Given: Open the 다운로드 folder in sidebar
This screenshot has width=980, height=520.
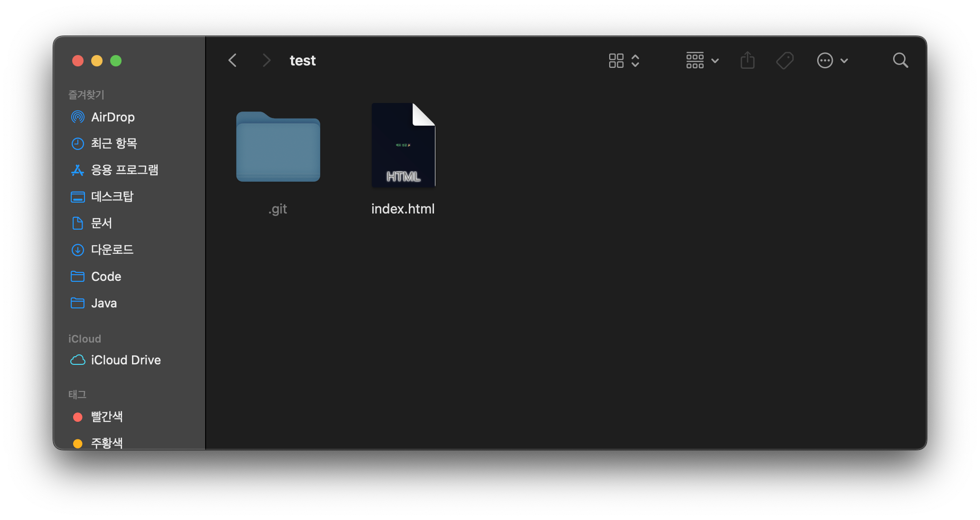Looking at the screenshot, I should (x=112, y=250).
